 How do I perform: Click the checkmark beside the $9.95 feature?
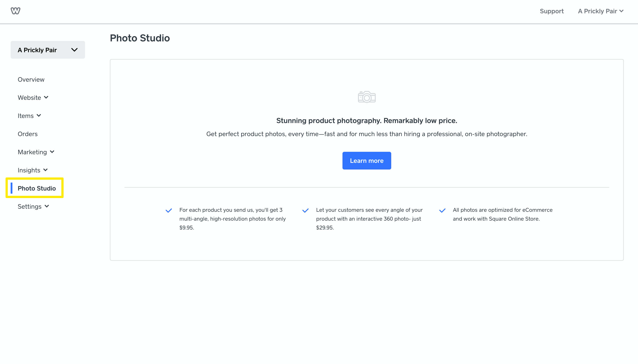[169, 210]
